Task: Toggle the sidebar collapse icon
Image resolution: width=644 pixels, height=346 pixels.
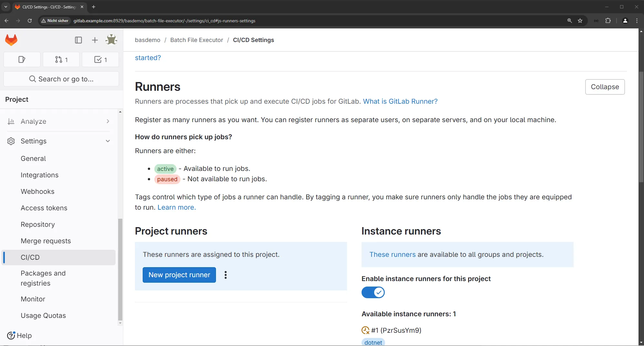Action: (x=78, y=40)
